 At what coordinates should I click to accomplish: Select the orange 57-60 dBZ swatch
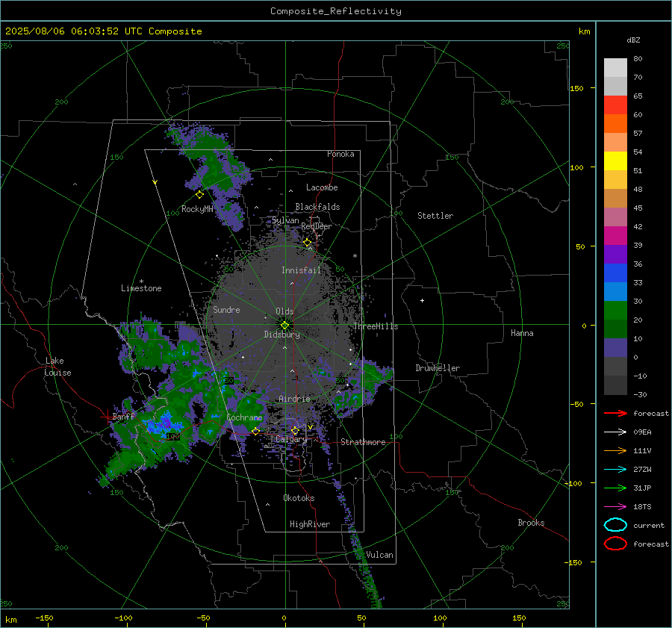615,123
